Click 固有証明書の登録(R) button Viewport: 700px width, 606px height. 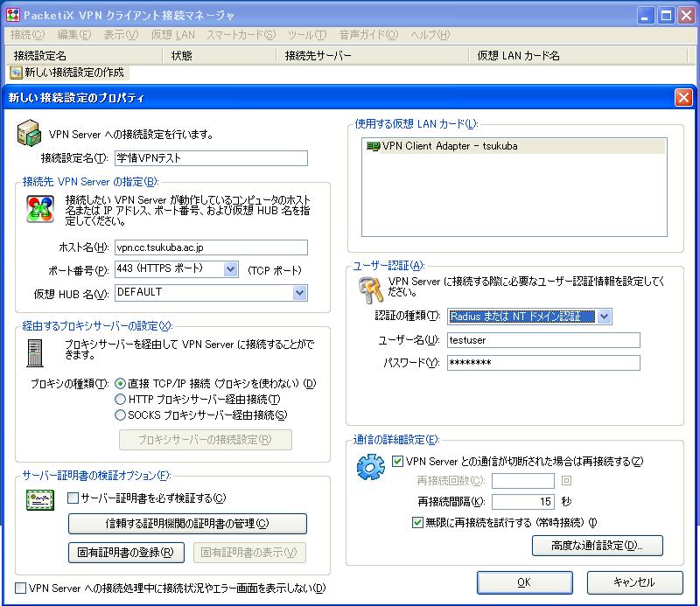tap(126, 553)
